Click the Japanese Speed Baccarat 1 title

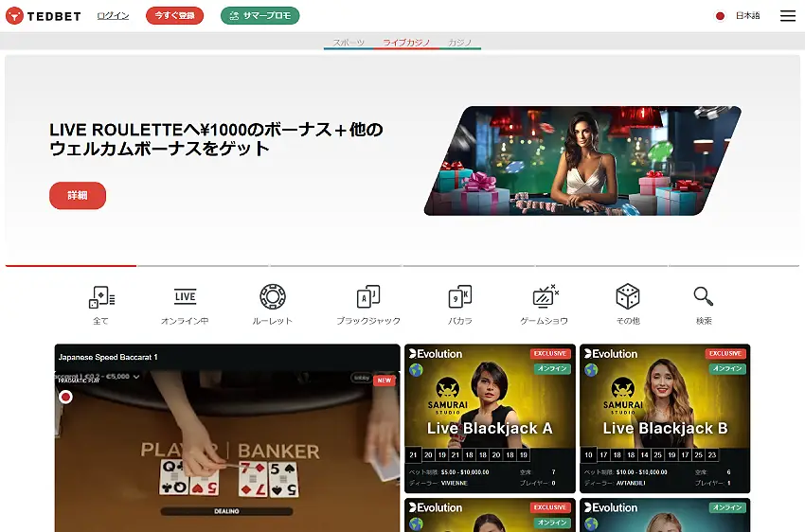pyautogui.click(x=108, y=357)
